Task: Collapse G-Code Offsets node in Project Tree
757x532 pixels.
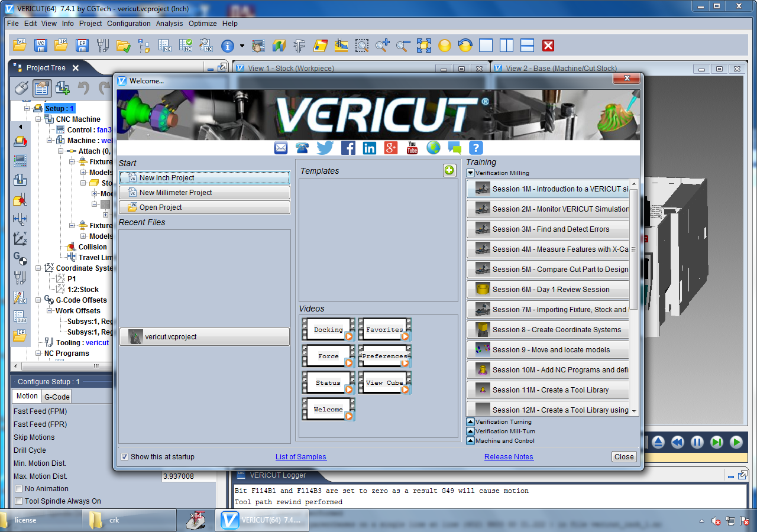Action: coord(38,300)
